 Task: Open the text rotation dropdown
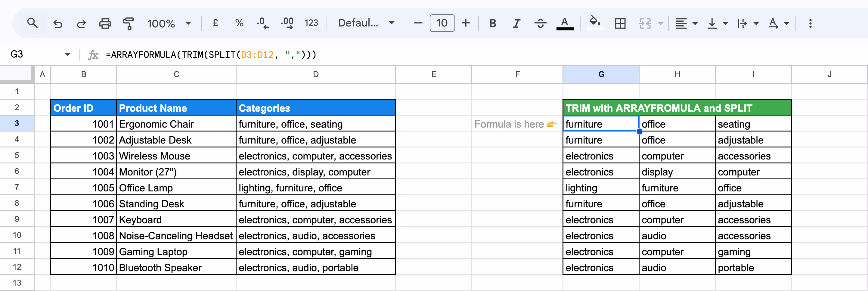click(779, 23)
